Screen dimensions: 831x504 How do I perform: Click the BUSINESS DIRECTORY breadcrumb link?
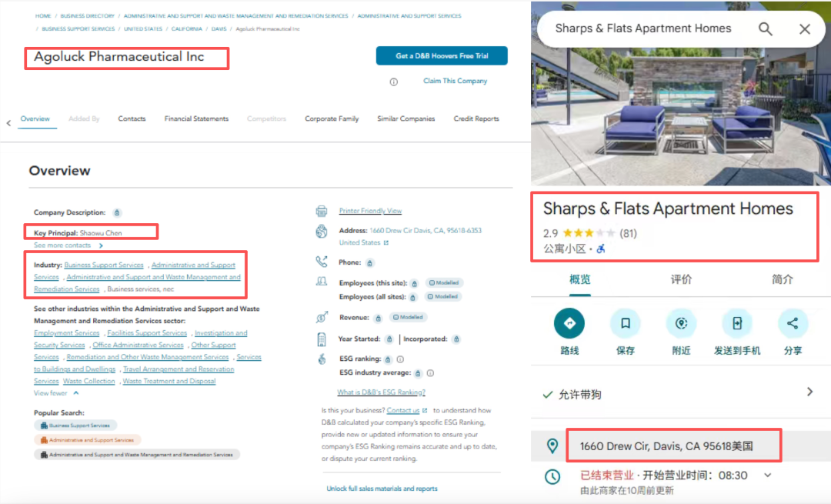88,16
